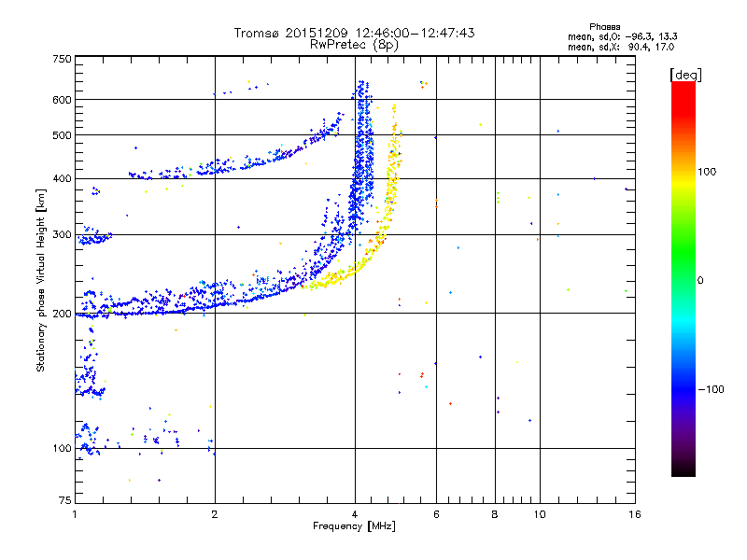The image size is (747, 560).
Task: Click the y-axis tick label "400"
Action: point(63,178)
